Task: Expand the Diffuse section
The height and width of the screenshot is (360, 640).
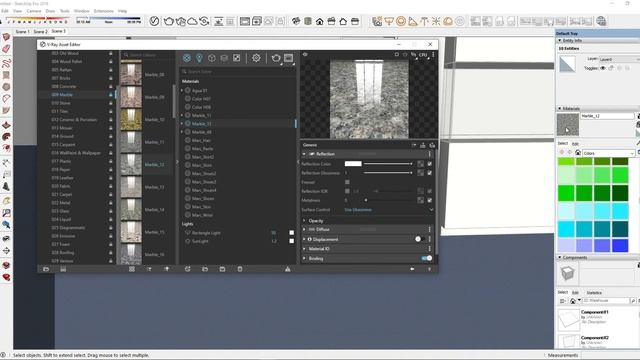Action: tap(304, 229)
